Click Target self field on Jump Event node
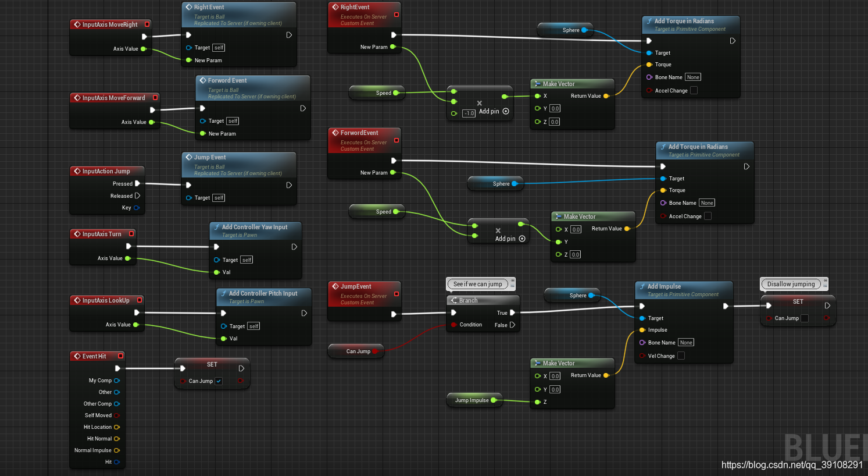This screenshot has height=476, width=868. [x=219, y=198]
